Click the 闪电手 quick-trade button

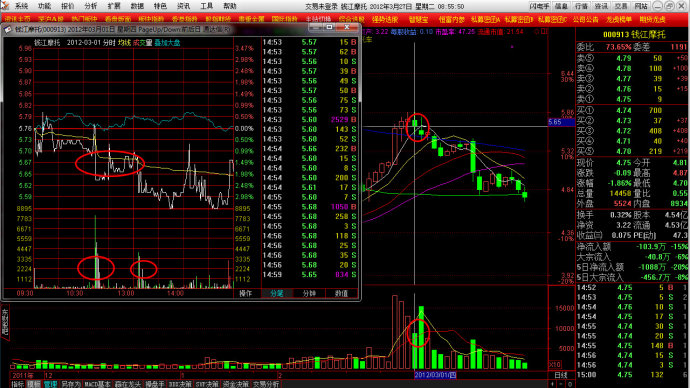coord(539,6)
